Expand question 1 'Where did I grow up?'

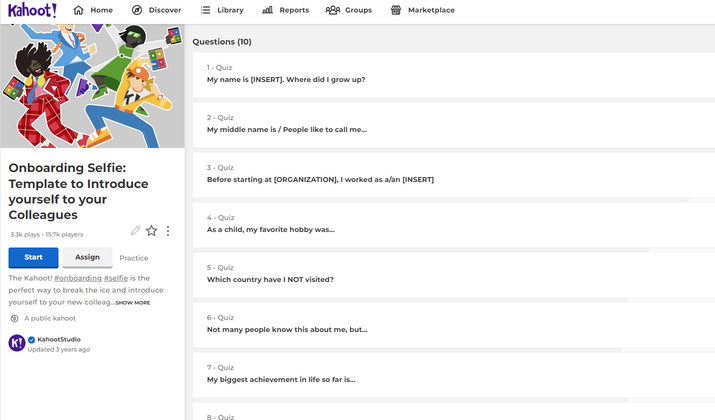pyautogui.click(x=454, y=75)
